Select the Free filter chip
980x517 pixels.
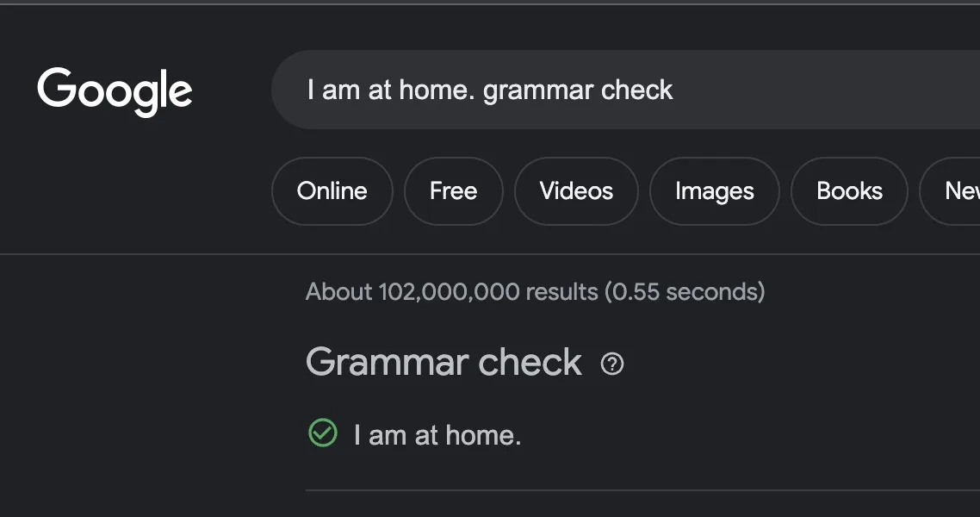453,190
